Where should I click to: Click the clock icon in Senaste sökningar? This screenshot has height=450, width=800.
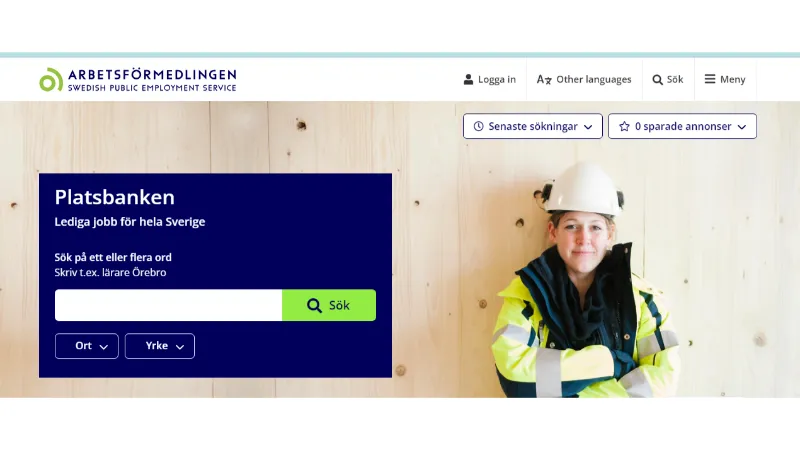478,126
